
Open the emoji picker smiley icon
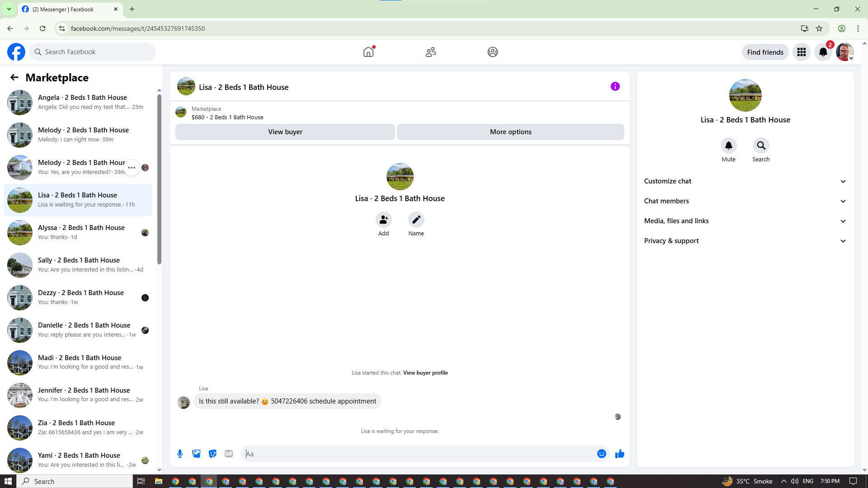[601, 454]
